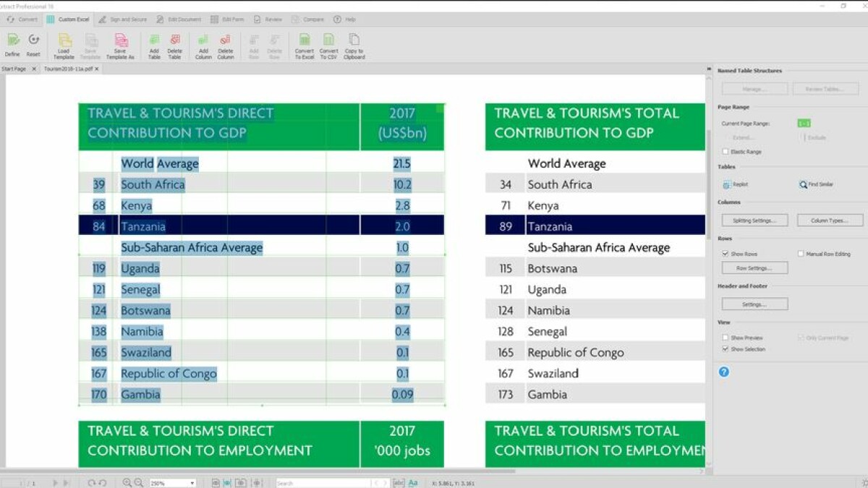This screenshot has height=488, width=868.
Task: Click the Search field in status bar
Action: click(x=322, y=483)
